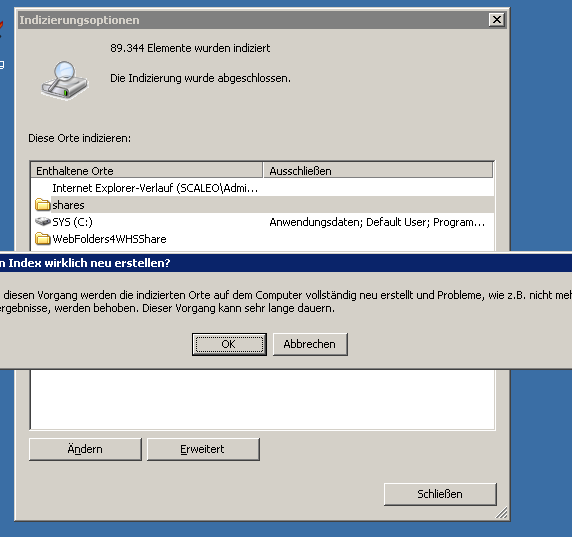This screenshot has height=537, width=572.
Task: Select WebFolders4WHSShare list entry text
Action: 109,239
